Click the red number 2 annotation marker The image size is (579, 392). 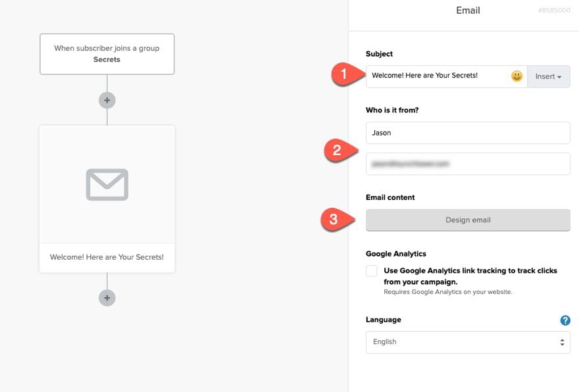(337, 150)
